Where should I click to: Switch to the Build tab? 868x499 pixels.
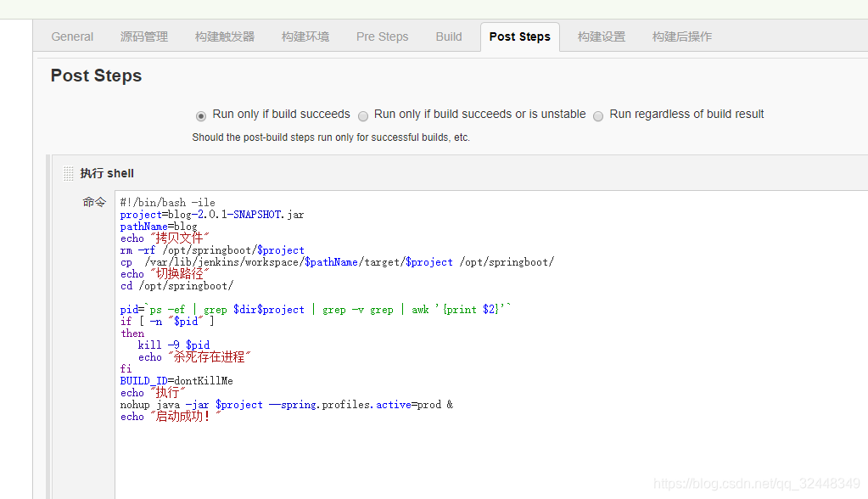[x=448, y=36]
